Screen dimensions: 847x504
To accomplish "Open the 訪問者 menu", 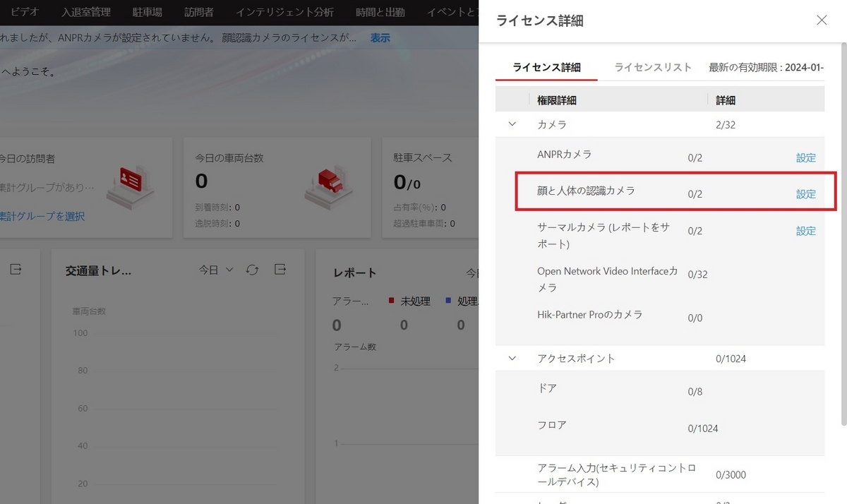I will coord(199,12).
